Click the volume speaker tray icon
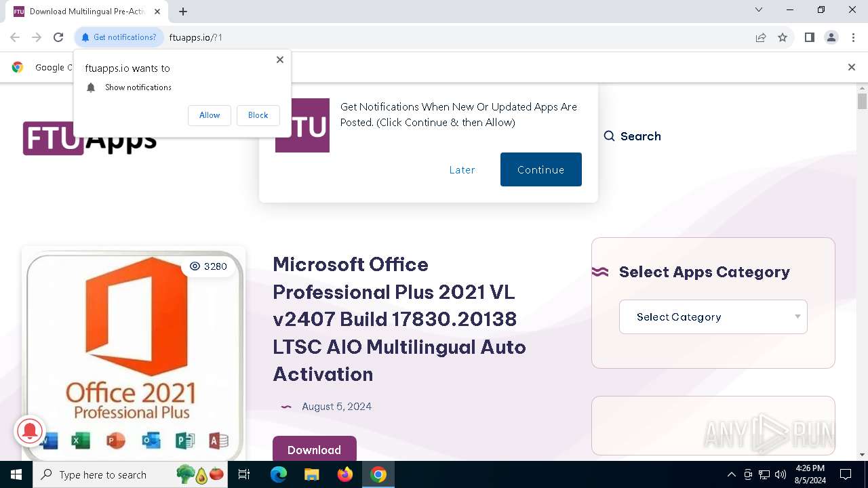The width and height of the screenshot is (868, 488). 781,474
